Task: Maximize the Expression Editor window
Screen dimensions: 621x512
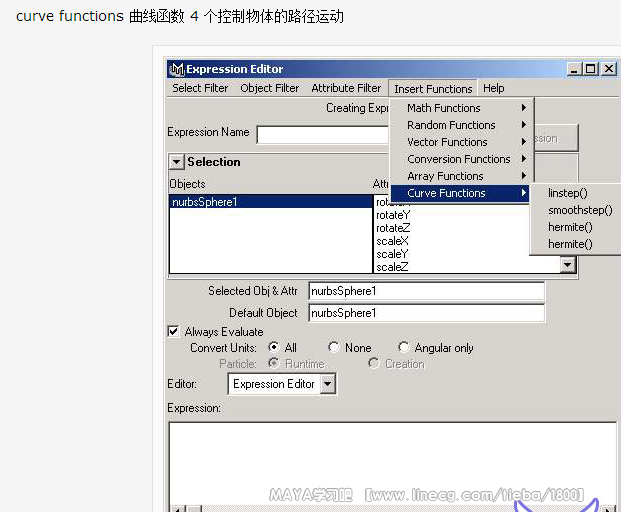Action: tap(590, 69)
